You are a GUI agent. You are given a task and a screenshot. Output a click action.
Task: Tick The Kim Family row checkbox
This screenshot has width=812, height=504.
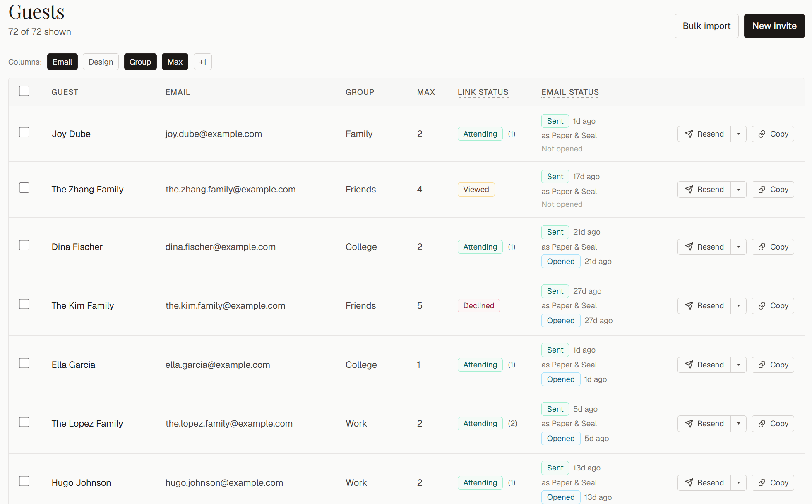(x=24, y=304)
